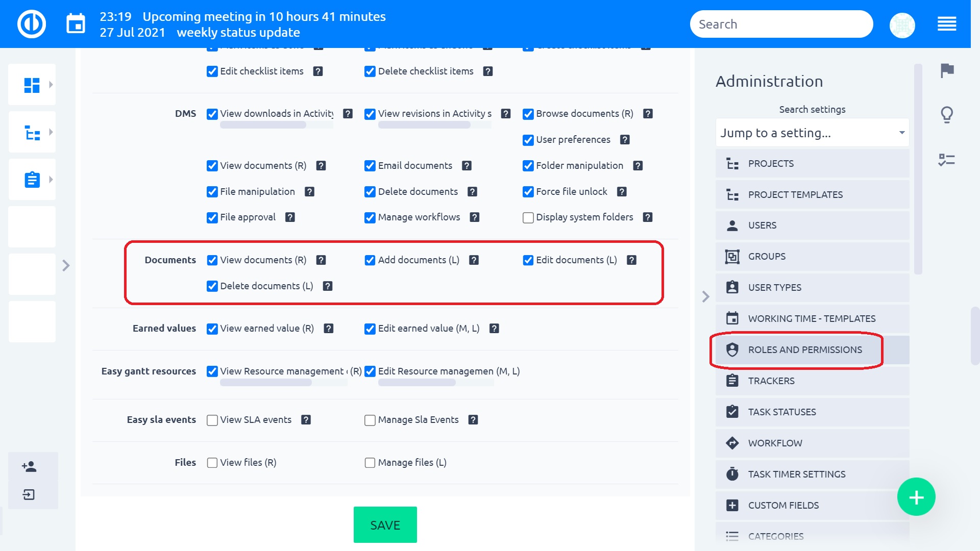The width and height of the screenshot is (980, 551).
Task: Select TRACKERS from the Administration menu
Action: click(771, 381)
